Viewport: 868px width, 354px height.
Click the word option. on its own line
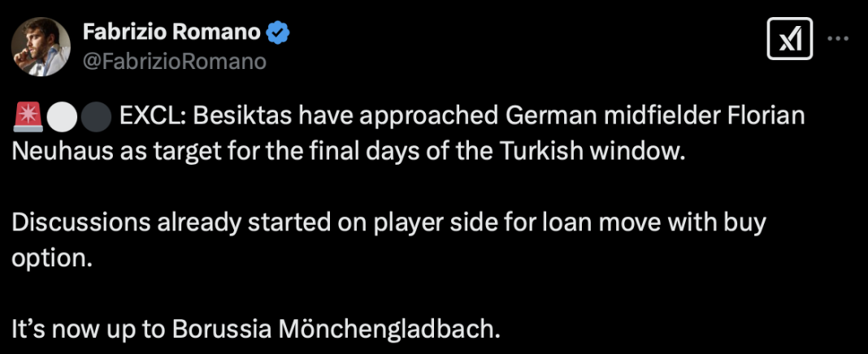point(50,257)
